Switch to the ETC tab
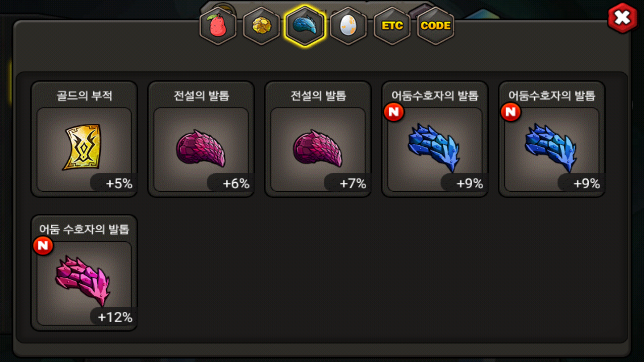Screen dimensions: 644x362 tap(392, 26)
